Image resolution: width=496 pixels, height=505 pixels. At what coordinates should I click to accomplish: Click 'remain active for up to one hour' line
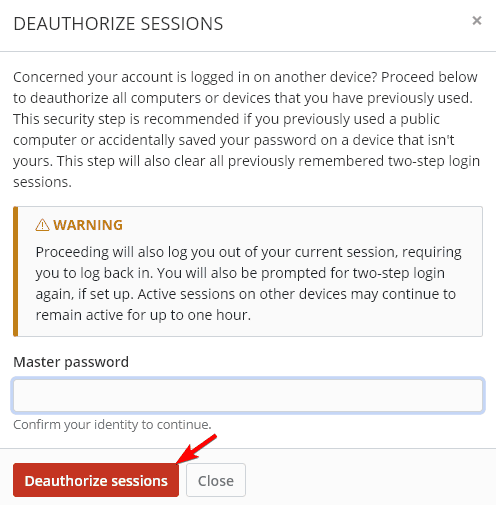coord(143,315)
